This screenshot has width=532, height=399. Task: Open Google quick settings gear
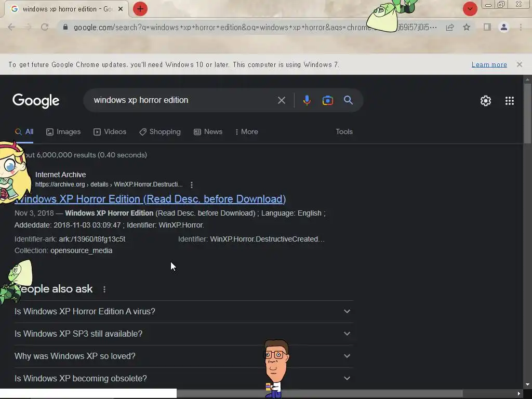coord(486,101)
